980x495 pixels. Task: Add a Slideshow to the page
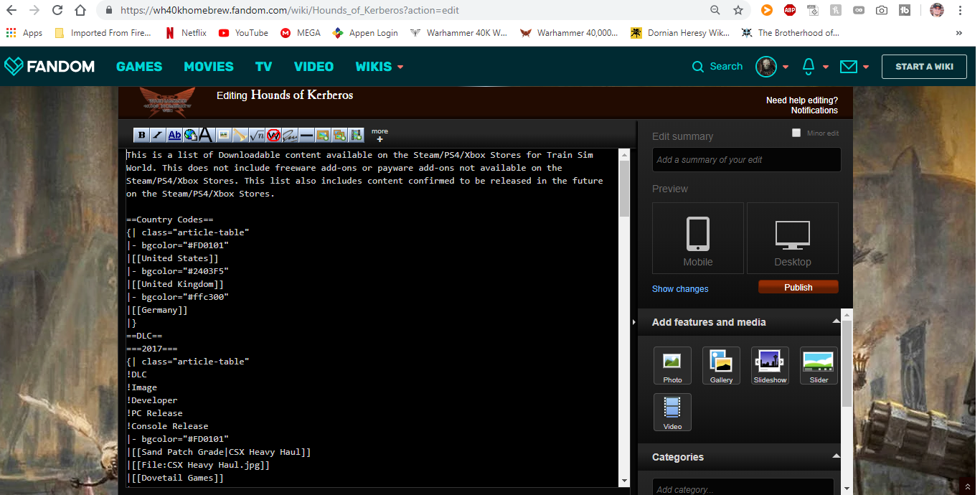770,366
